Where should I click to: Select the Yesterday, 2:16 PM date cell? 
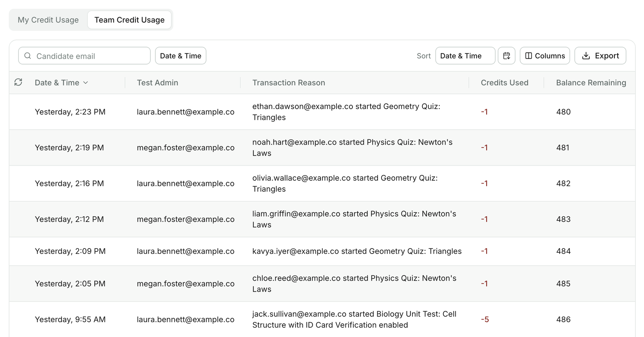[69, 183]
